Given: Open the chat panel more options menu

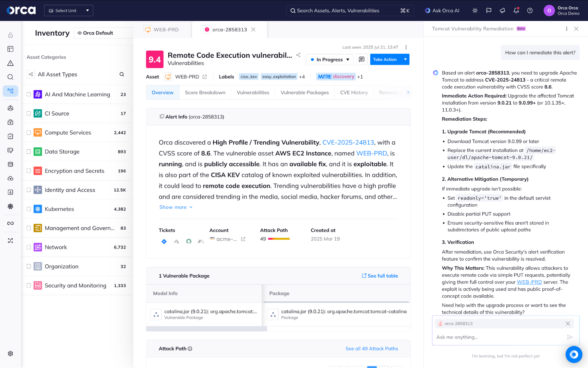Looking at the screenshot, I should [x=567, y=29].
